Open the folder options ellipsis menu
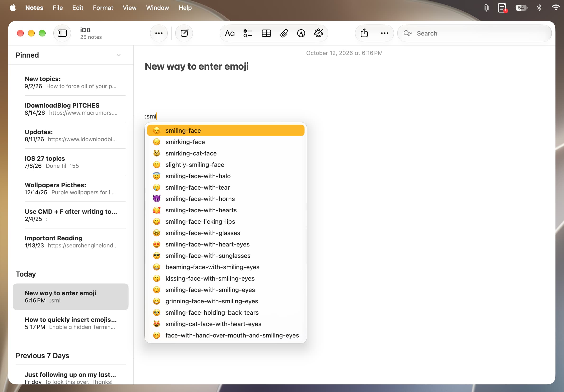Image resolution: width=564 pixels, height=392 pixels. pos(159,33)
